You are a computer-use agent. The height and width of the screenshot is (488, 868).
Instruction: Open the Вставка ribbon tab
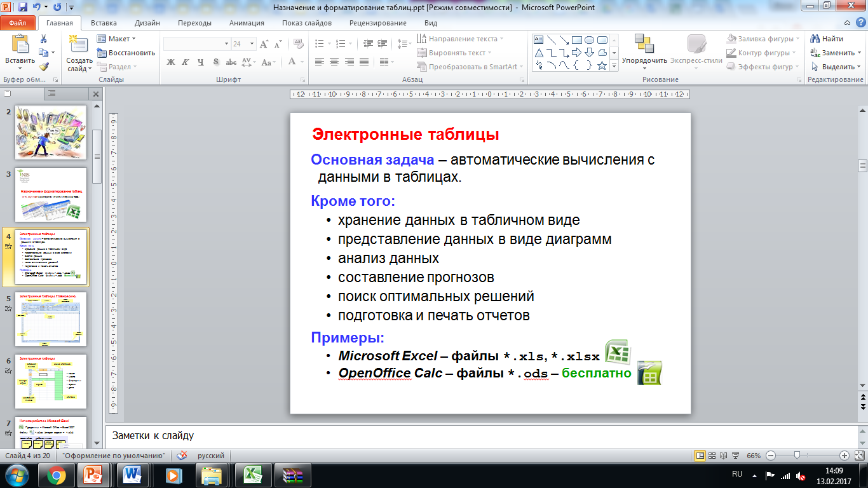point(104,23)
